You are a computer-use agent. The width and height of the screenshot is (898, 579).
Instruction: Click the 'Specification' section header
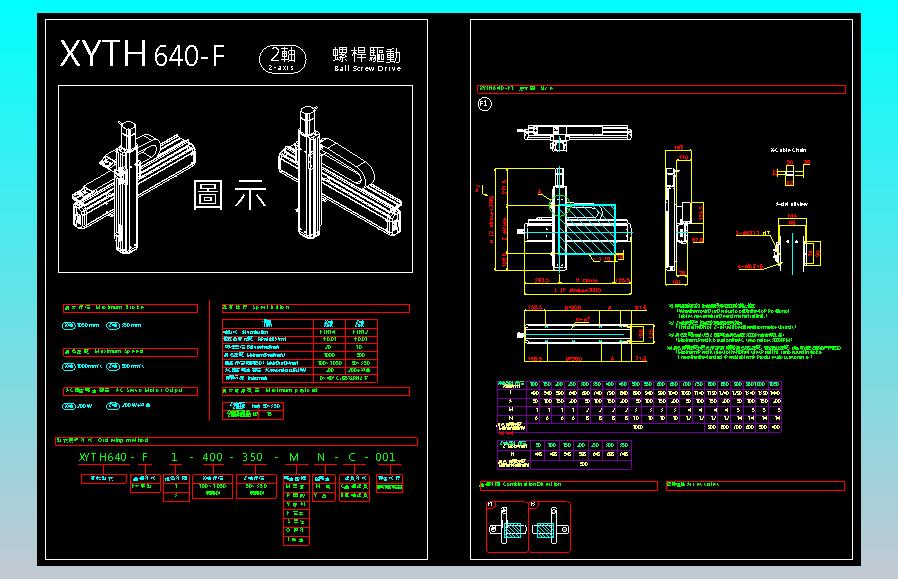316,308
